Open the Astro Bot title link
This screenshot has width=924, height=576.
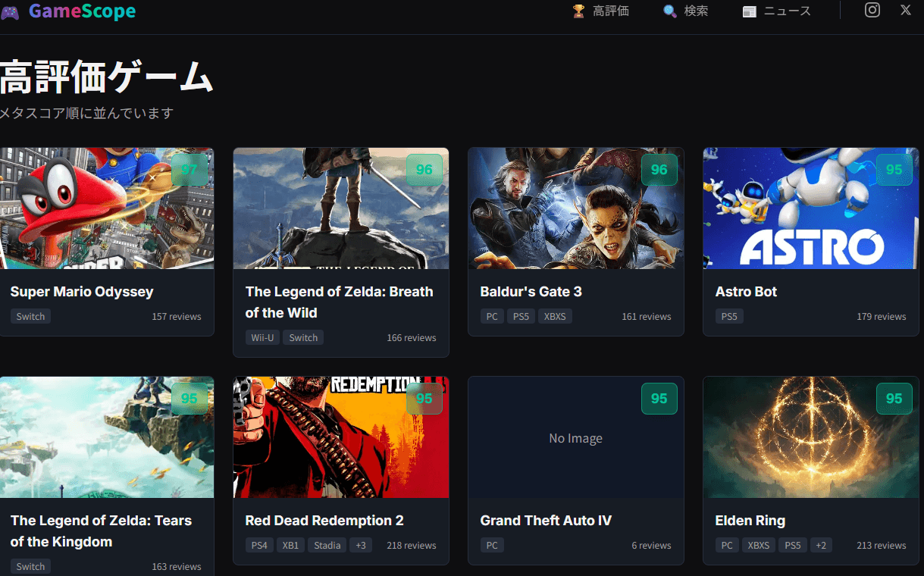point(746,292)
